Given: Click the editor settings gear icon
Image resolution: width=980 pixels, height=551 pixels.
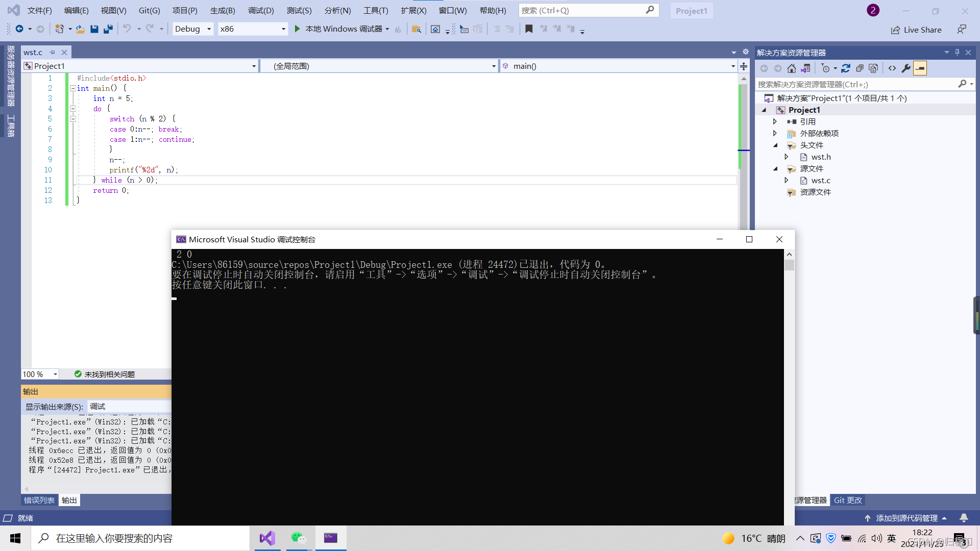Looking at the screenshot, I should point(746,52).
